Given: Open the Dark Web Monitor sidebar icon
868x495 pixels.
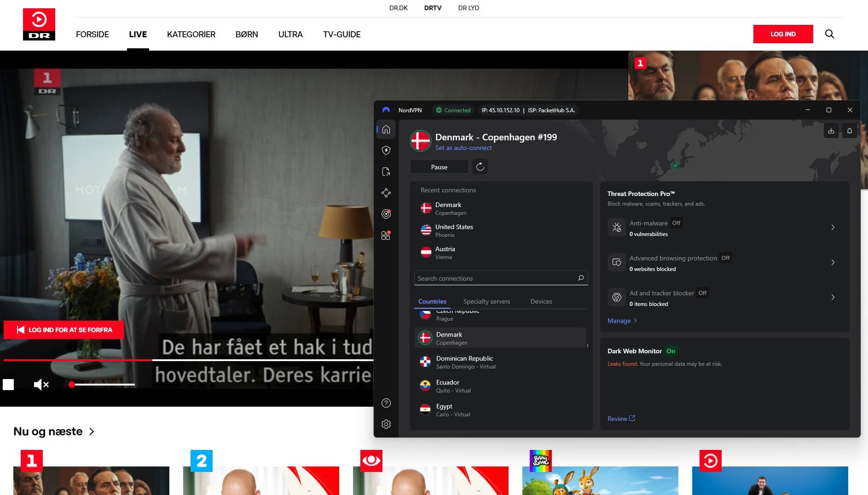Looking at the screenshot, I should tap(386, 214).
